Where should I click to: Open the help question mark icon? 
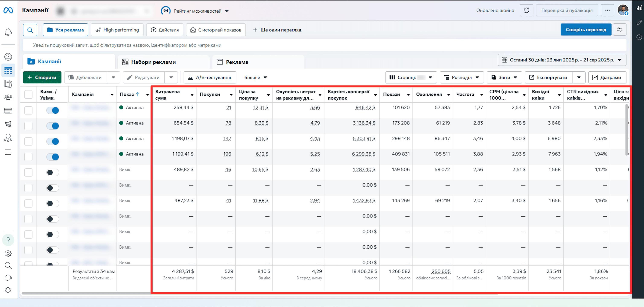tap(8, 240)
